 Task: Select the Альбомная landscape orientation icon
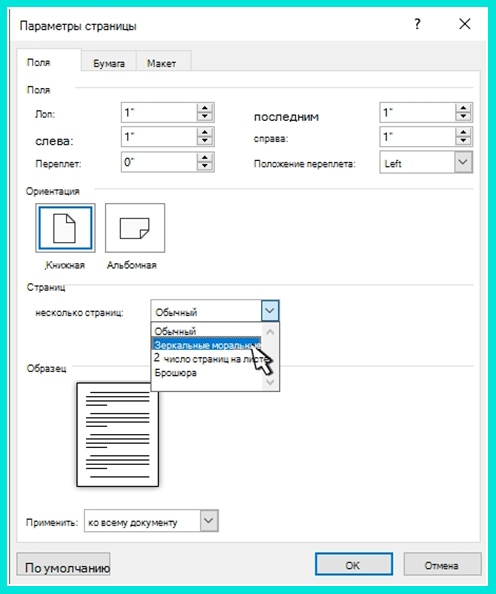[x=135, y=228]
